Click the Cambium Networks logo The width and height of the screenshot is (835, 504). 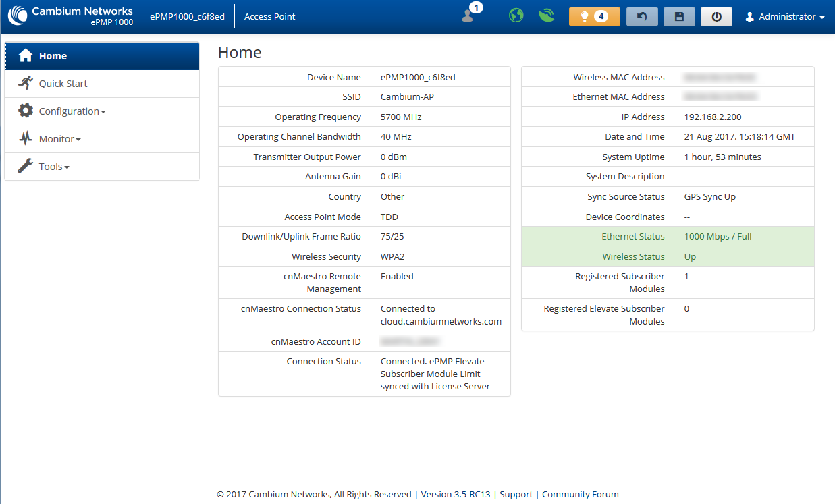(70, 16)
